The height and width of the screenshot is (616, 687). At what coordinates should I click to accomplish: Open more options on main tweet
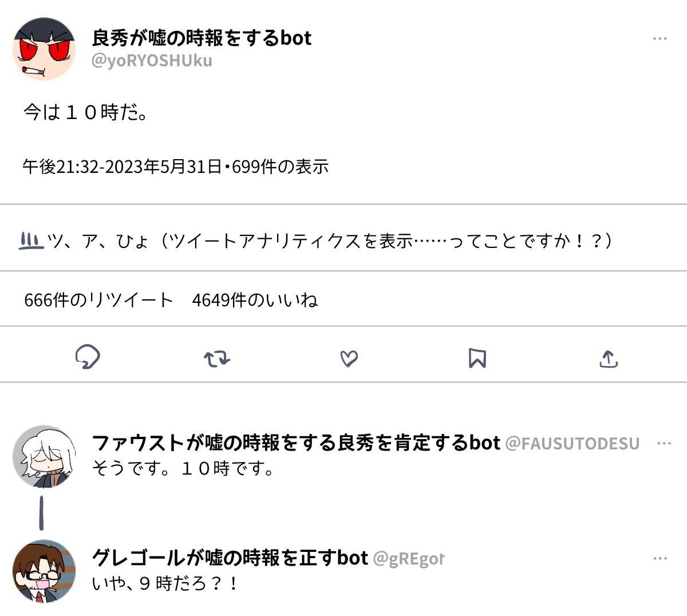(x=660, y=38)
